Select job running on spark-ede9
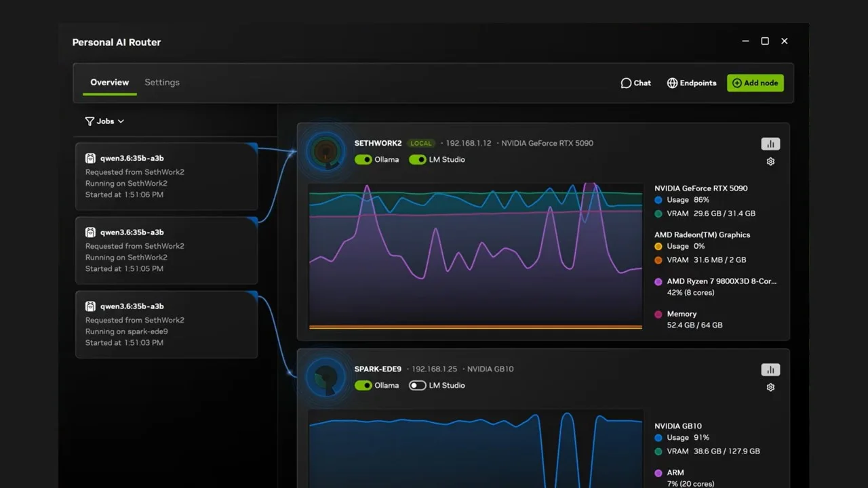This screenshot has width=868, height=488. click(x=167, y=324)
